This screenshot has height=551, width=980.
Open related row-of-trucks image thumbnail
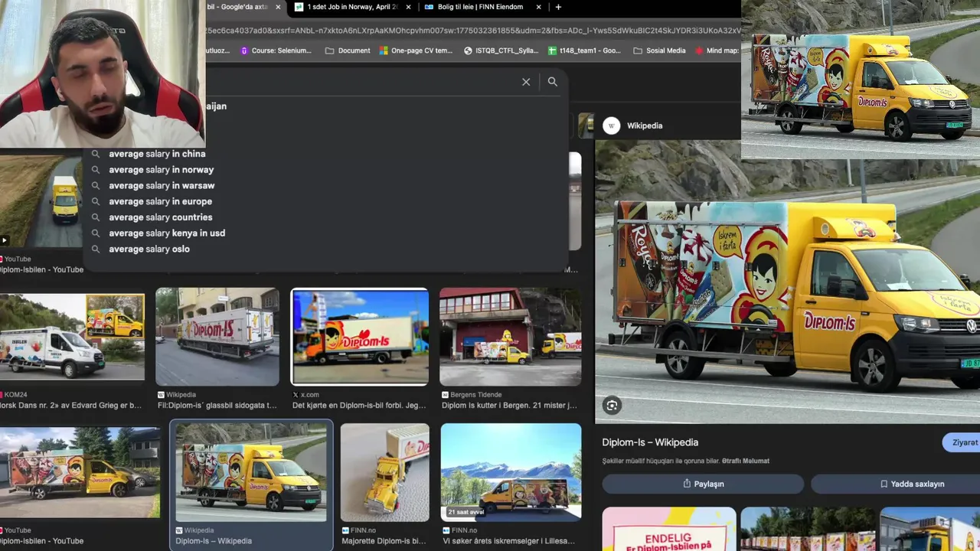[x=808, y=529]
